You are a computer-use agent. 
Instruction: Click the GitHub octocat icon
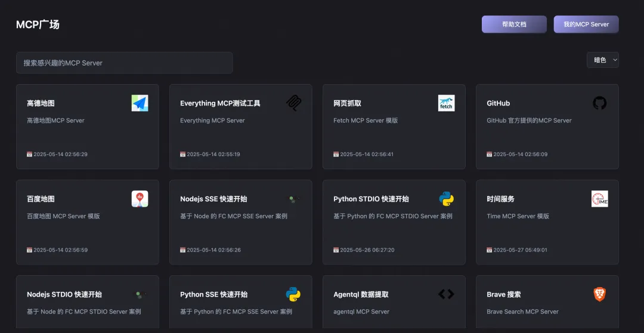[600, 103]
